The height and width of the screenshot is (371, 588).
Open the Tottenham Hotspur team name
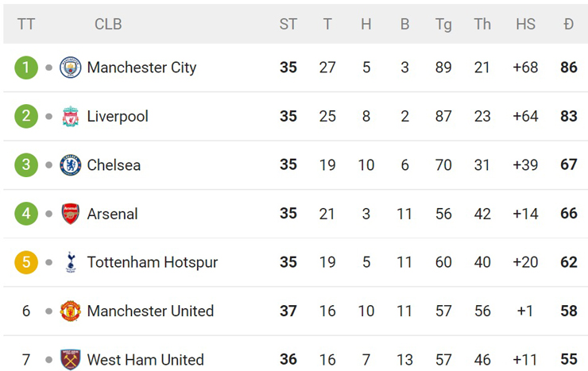point(152,262)
